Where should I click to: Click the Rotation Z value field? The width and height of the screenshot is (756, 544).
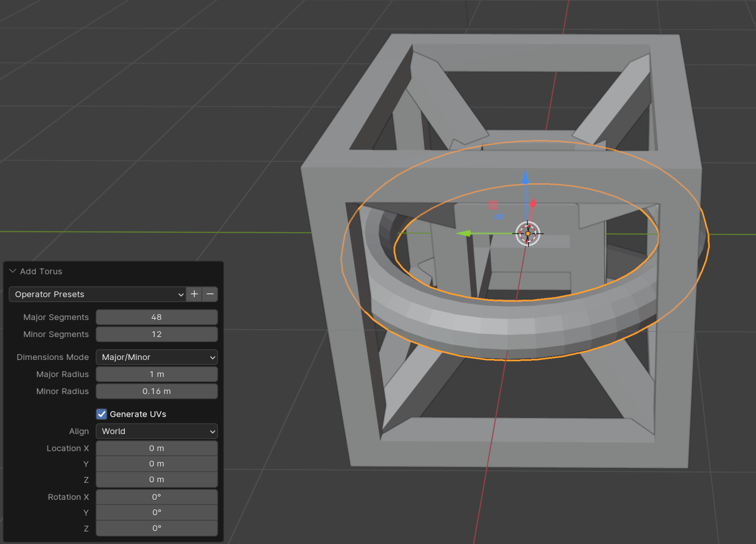pyautogui.click(x=157, y=528)
